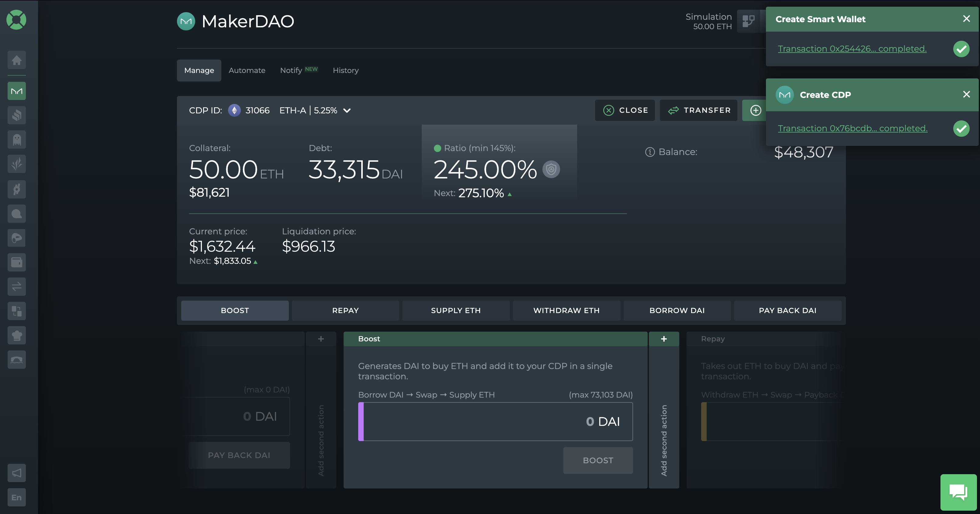The height and width of the screenshot is (514, 980).
Task: Open the Aave ghost icon in sidebar
Action: 17,140
